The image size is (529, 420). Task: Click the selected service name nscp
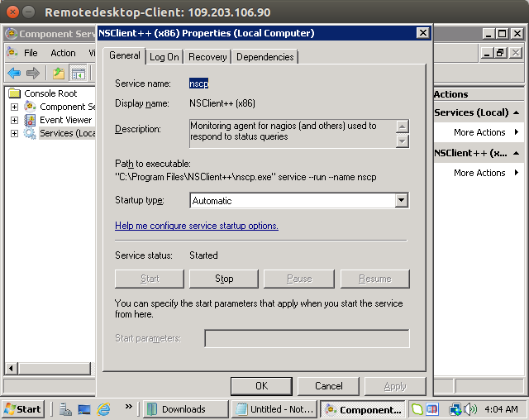tap(198, 84)
